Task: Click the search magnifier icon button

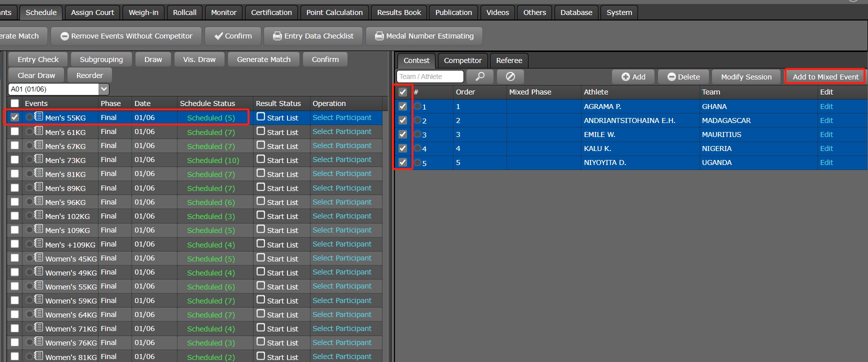Action: [x=480, y=76]
